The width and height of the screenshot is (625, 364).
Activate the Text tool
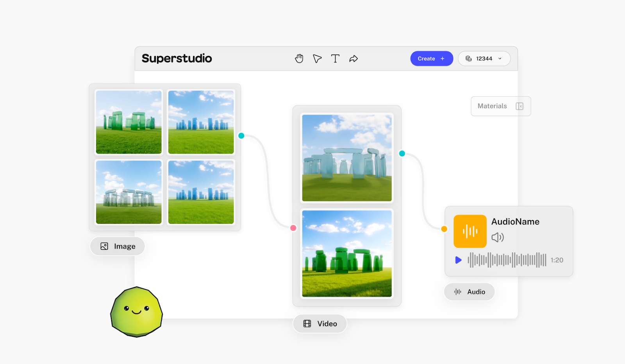pos(335,59)
